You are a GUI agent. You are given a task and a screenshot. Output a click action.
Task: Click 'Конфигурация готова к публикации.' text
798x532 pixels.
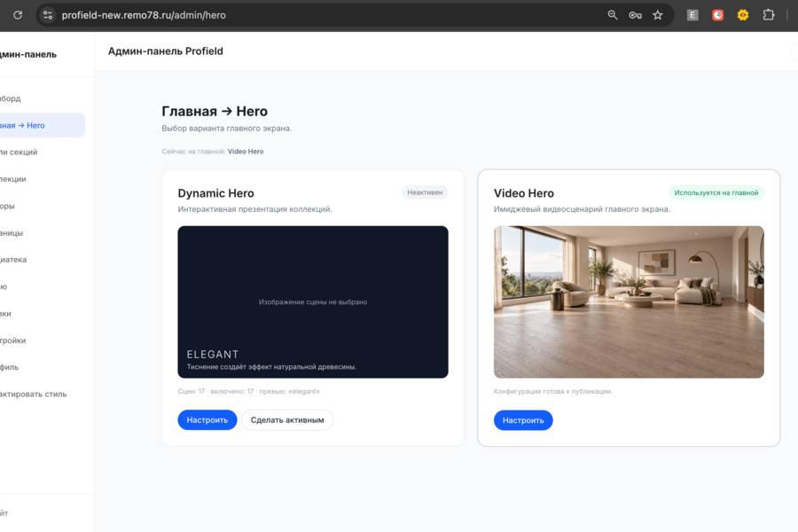coord(553,392)
